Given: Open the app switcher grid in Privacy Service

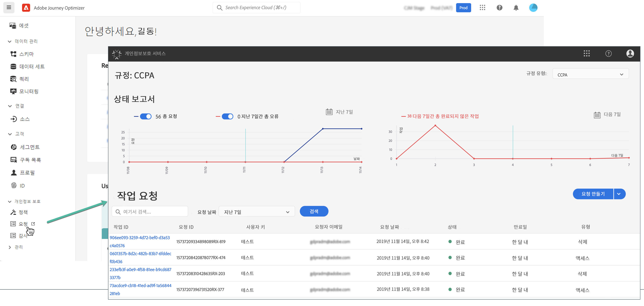Looking at the screenshot, I should coord(587,53).
